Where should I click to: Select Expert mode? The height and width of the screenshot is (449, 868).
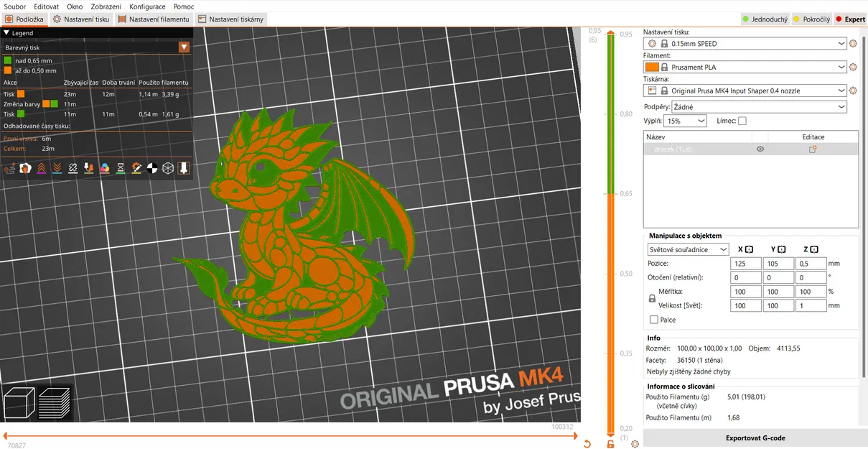[x=850, y=19]
